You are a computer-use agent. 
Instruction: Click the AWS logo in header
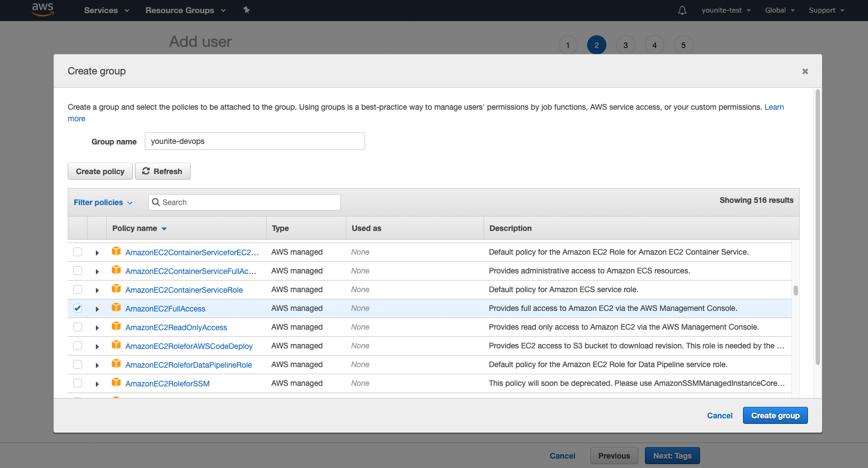42,9
